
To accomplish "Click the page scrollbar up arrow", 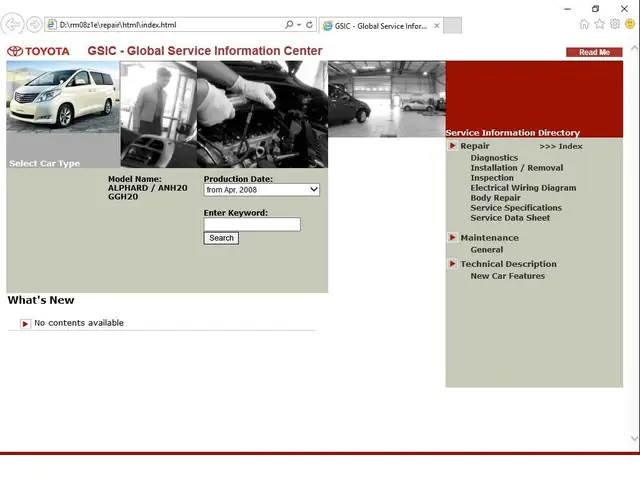I will 634,48.
